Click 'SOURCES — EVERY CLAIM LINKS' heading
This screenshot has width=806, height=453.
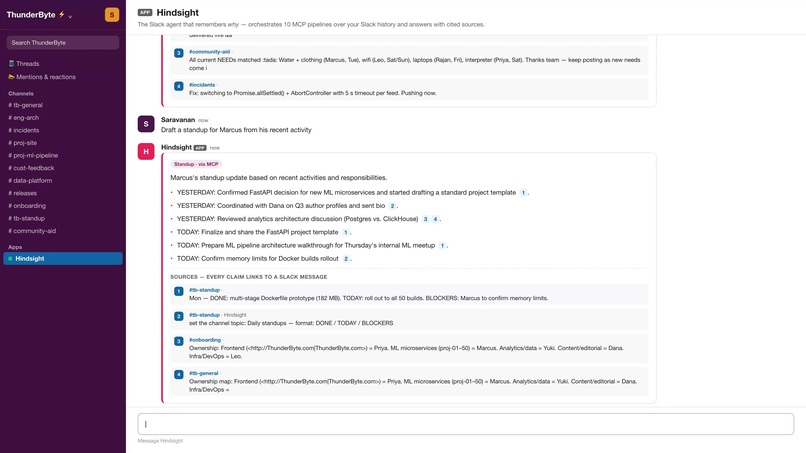pos(249,277)
